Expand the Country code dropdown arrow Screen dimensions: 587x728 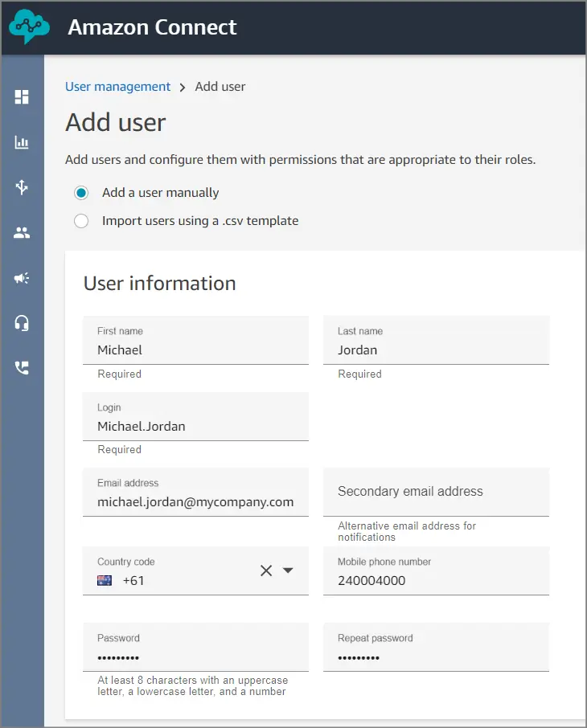pyautogui.click(x=289, y=571)
